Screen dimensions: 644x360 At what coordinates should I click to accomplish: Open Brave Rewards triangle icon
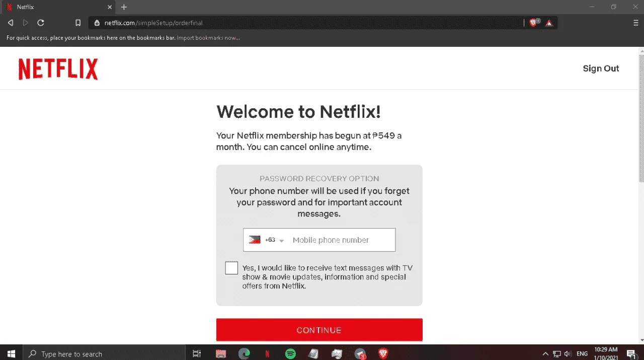(549, 23)
